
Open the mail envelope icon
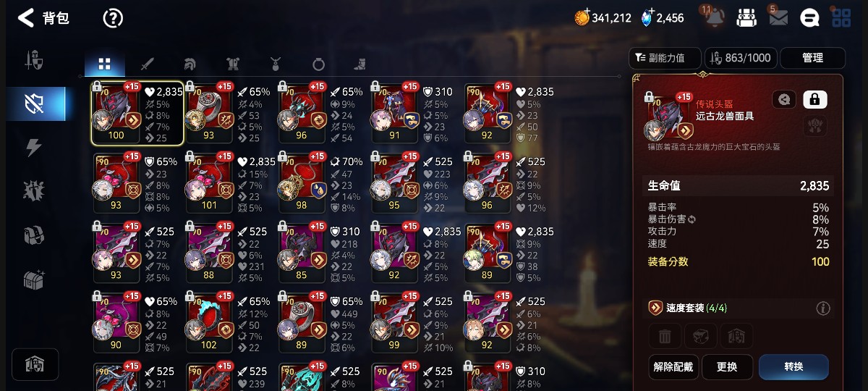(x=778, y=18)
